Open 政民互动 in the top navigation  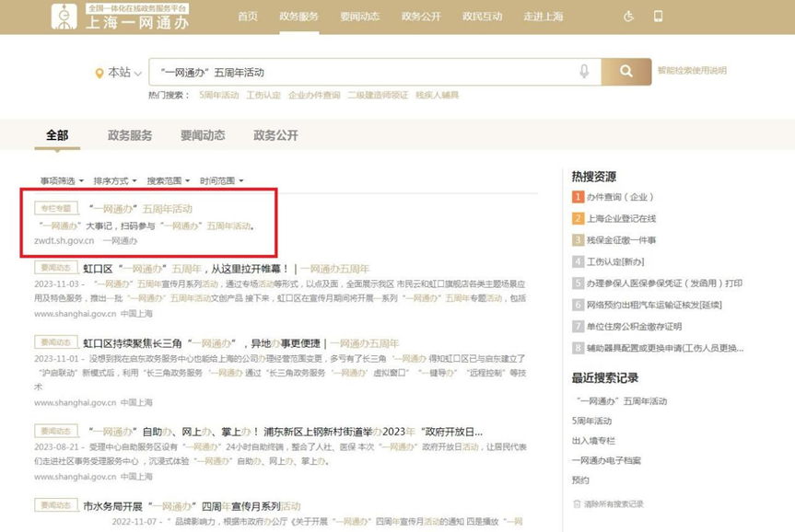point(482,17)
